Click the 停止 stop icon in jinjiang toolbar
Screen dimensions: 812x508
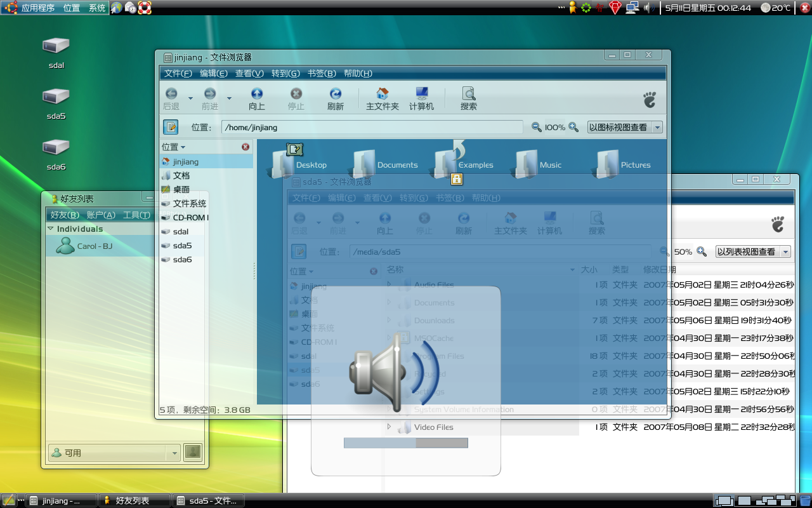click(296, 94)
